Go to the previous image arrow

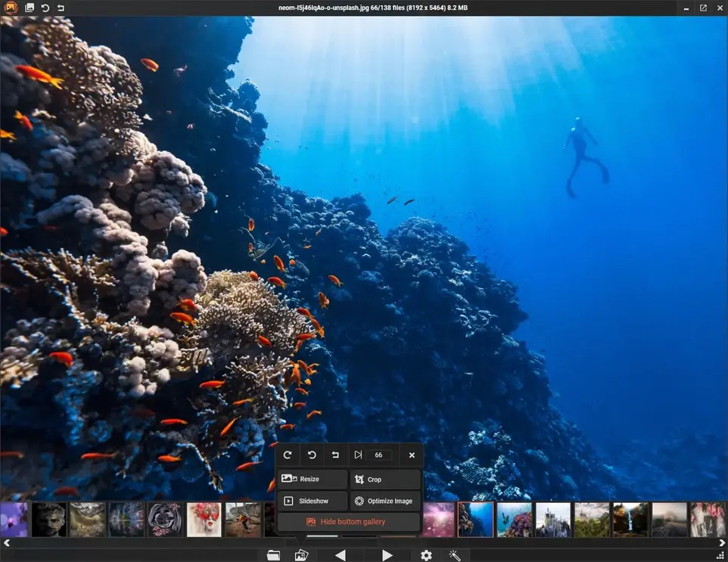tap(340, 555)
